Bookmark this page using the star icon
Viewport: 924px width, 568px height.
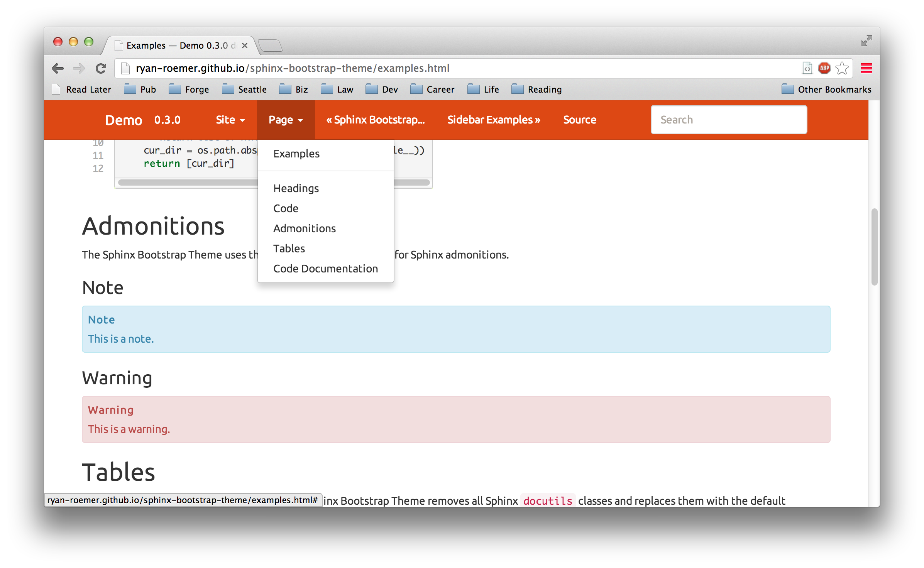(841, 68)
